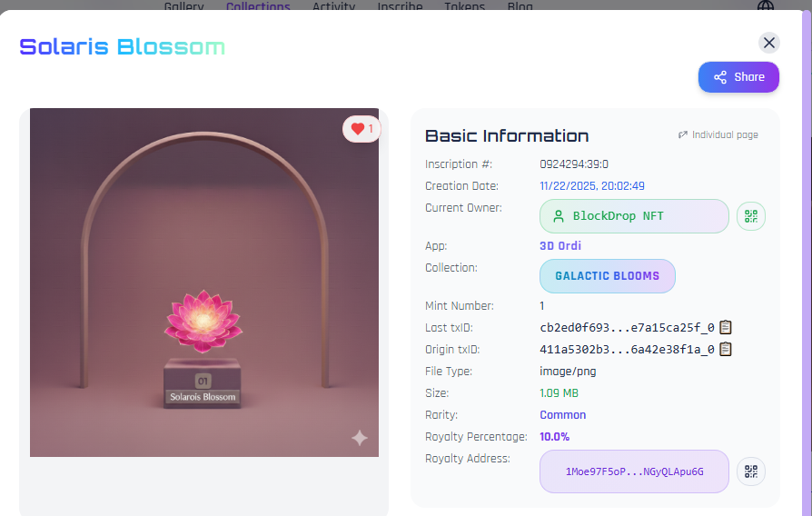Image resolution: width=812 pixels, height=516 pixels.
Task: Click the Last txID cb2ed0f693...e7a15ca25f_0
Action: [627, 327]
